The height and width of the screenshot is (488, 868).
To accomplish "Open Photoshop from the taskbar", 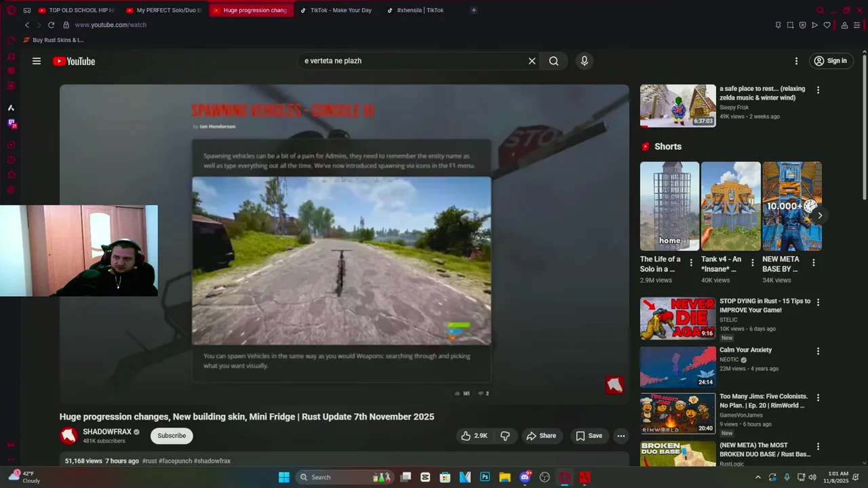I will tap(485, 477).
